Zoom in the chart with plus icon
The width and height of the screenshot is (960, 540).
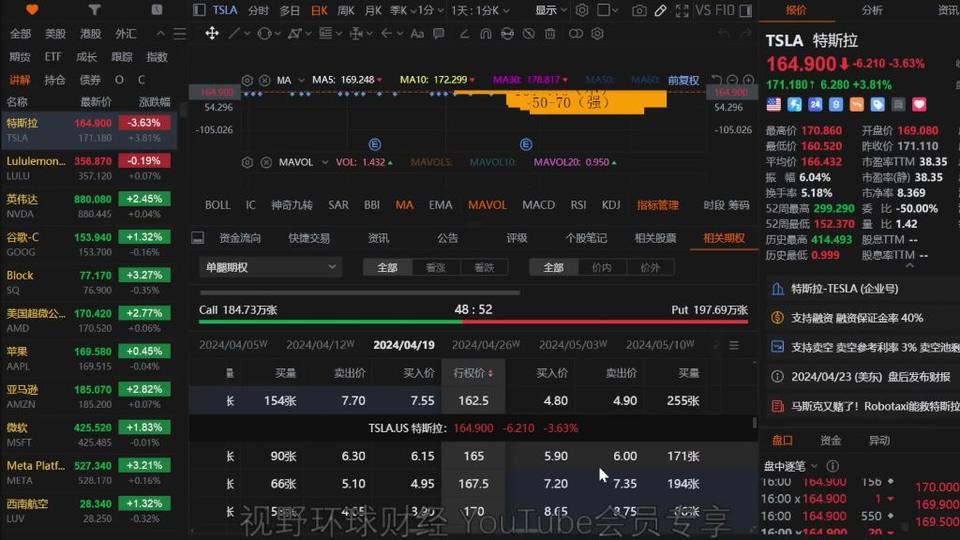[x=748, y=80]
